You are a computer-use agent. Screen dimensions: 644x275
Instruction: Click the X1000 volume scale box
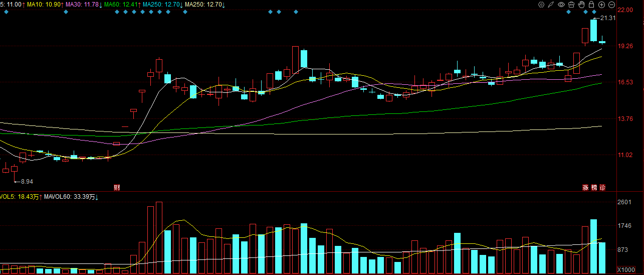626,269
